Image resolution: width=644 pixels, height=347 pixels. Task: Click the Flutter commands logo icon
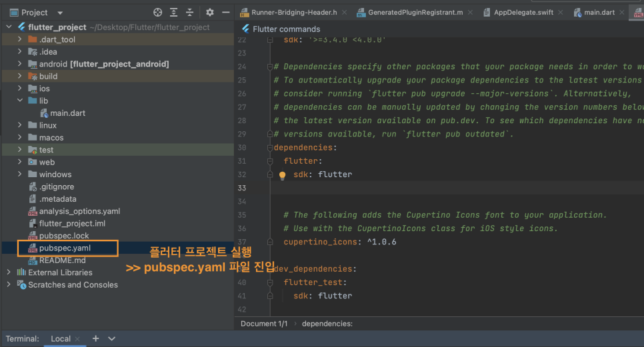(x=245, y=29)
